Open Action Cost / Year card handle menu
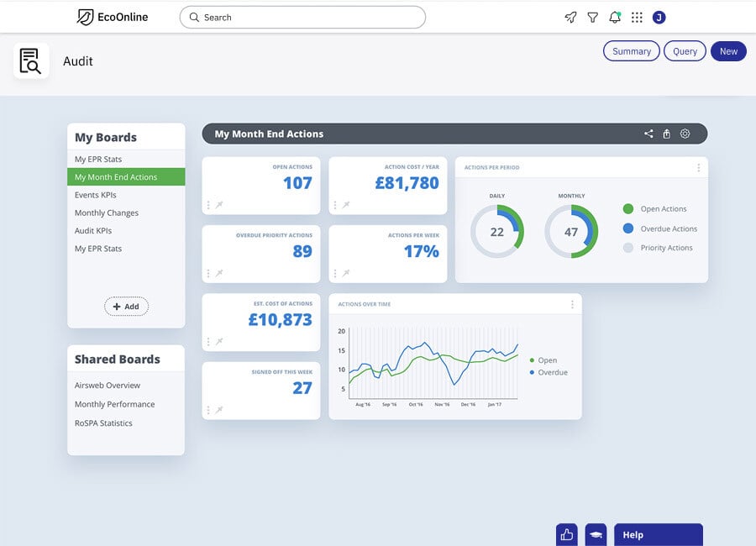Viewport: 756px width, 546px height. [x=335, y=205]
